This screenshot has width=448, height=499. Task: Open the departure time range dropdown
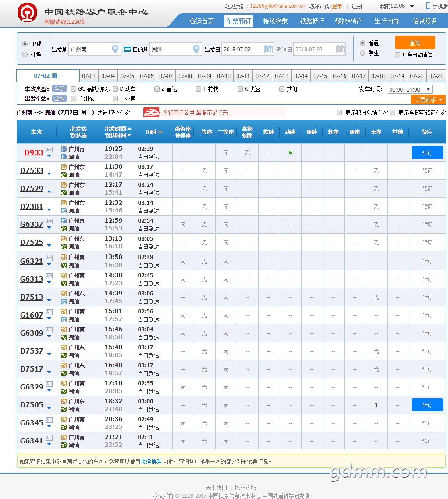[x=410, y=89]
